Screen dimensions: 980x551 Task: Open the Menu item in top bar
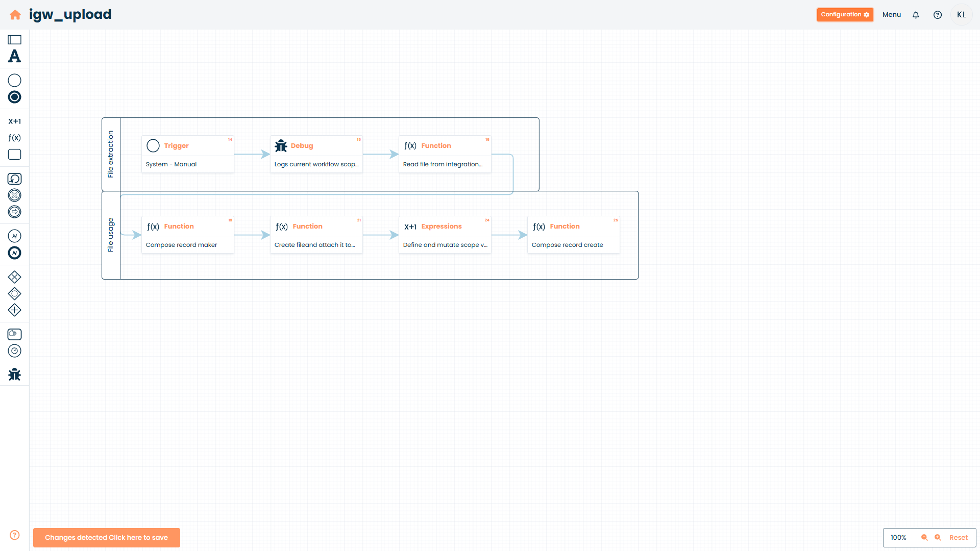(x=892, y=15)
